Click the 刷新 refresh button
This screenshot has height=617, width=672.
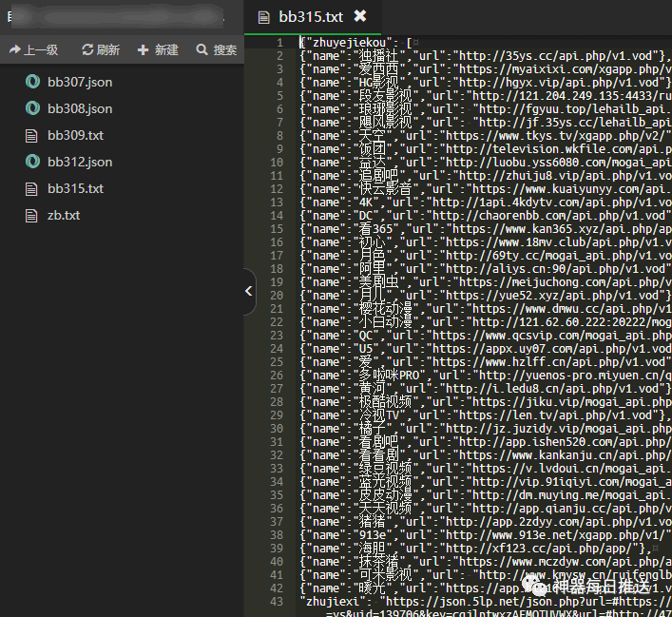[x=101, y=49]
